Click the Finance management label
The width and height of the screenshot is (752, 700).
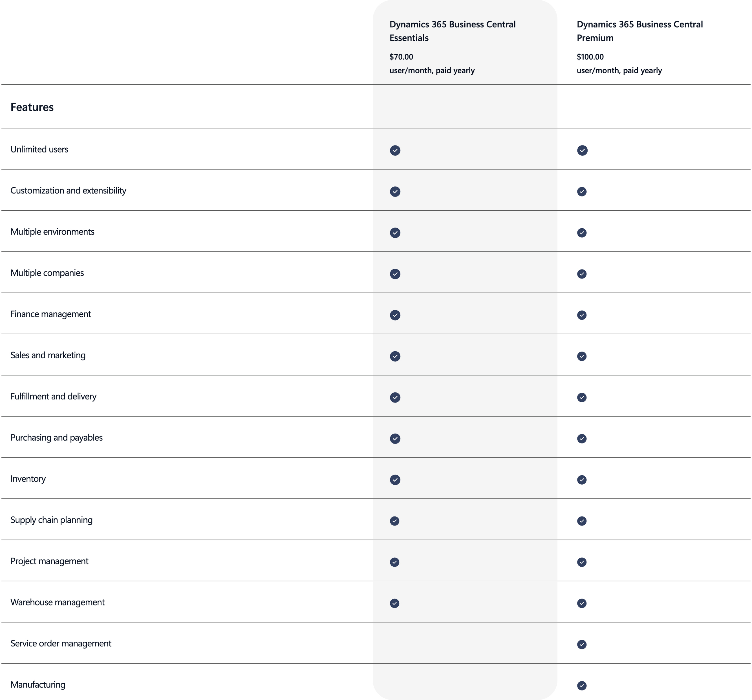51,315
